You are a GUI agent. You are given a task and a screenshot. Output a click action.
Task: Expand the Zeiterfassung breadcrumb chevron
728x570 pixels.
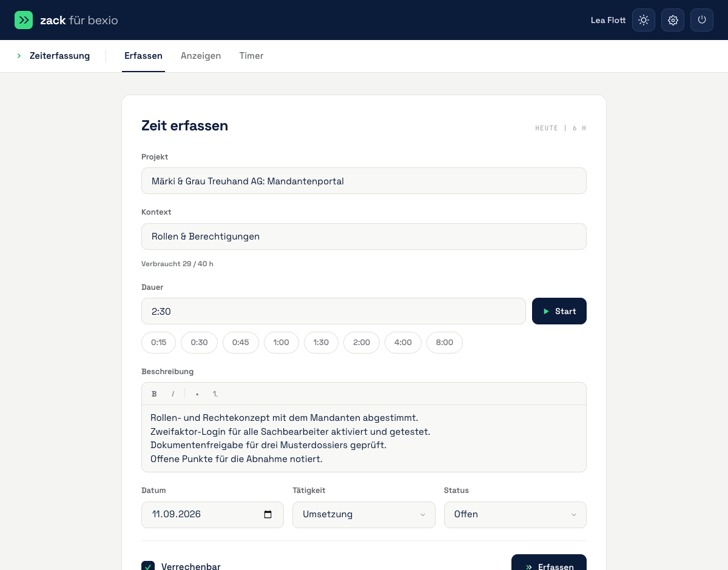19,56
